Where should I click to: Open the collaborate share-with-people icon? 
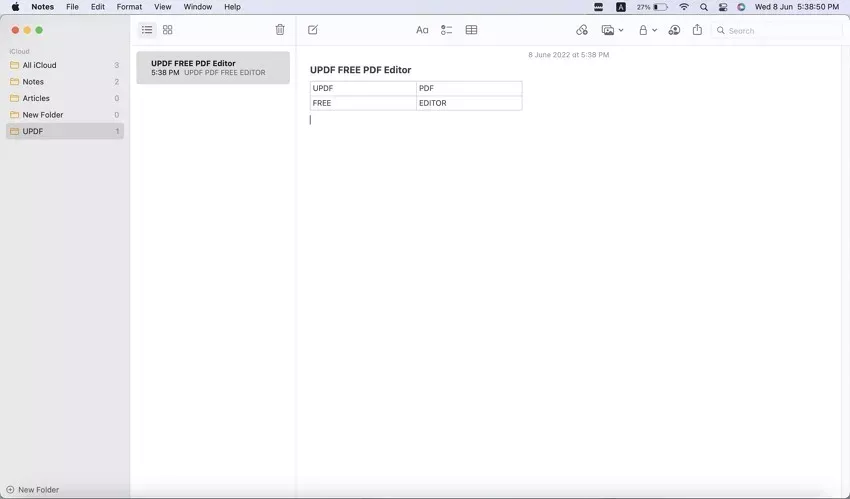tap(674, 30)
